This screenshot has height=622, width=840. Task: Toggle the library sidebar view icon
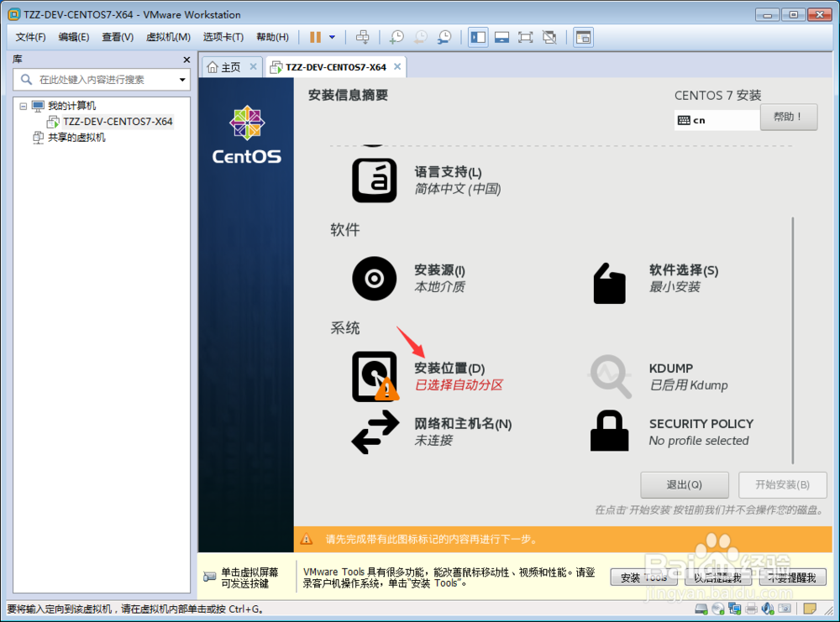click(x=478, y=37)
